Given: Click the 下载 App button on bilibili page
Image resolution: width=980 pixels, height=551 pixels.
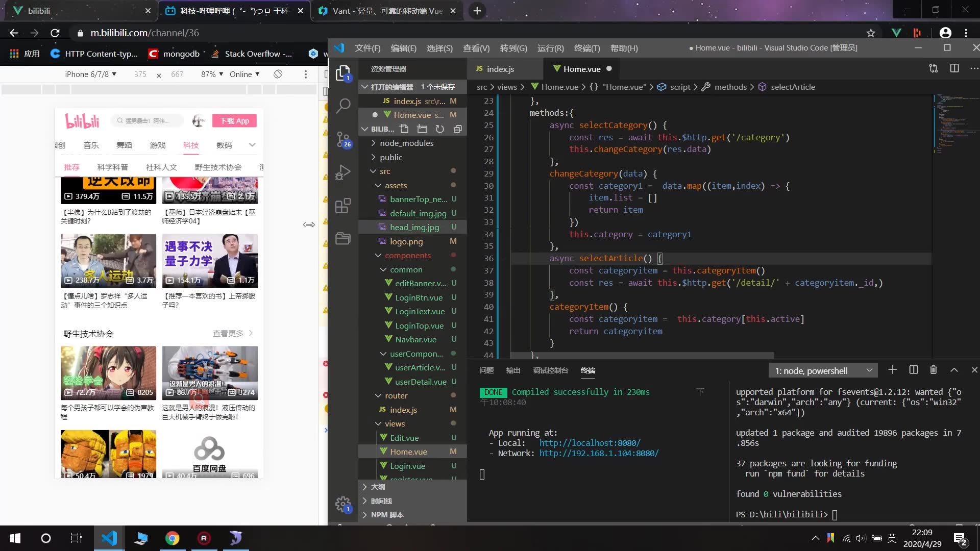Looking at the screenshot, I should click(234, 121).
